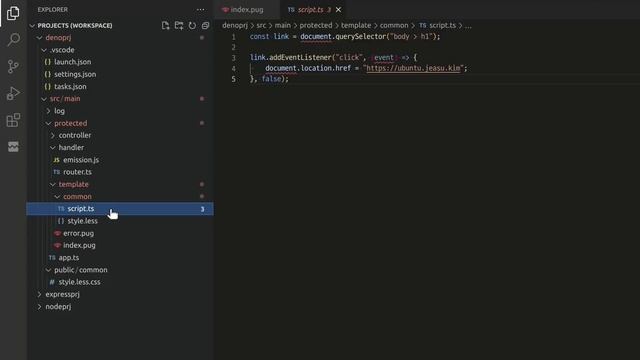The image size is (640, 360).
Task: Open Source Control view
Action: [13, 66]
